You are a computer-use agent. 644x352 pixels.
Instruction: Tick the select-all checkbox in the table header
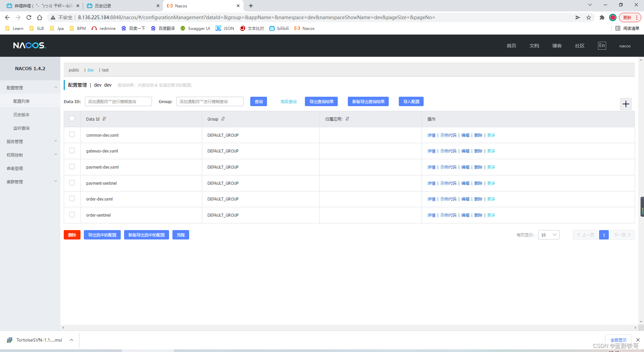pos(72,119)
